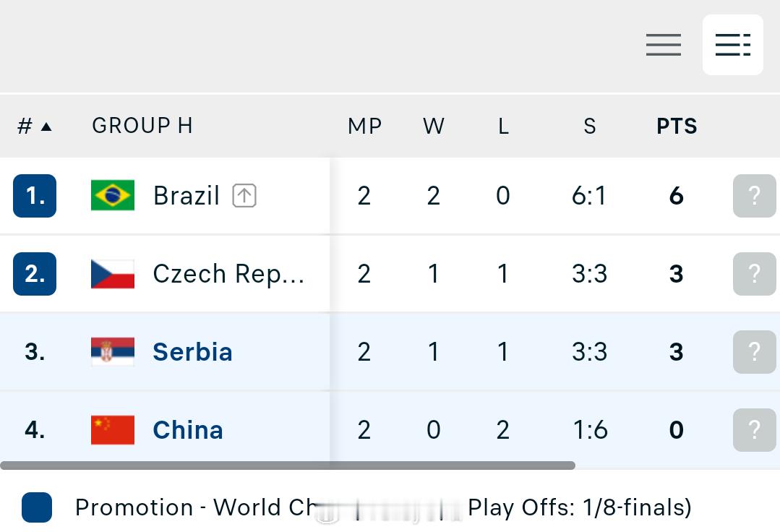Image resolution: width=780 pixels, height=532 pixels.
Task: Sort table by MP column
Action: pos(364,126)
